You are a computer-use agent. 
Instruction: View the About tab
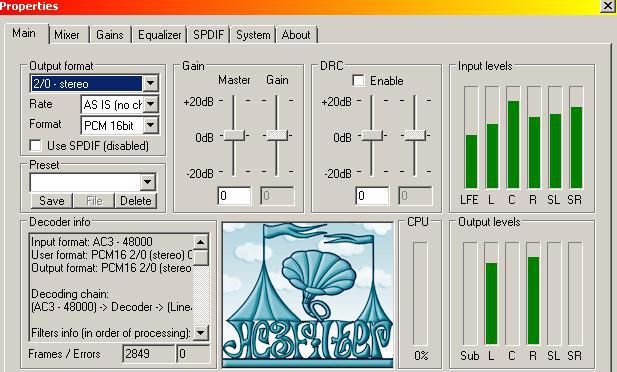(x=296, y=35)
